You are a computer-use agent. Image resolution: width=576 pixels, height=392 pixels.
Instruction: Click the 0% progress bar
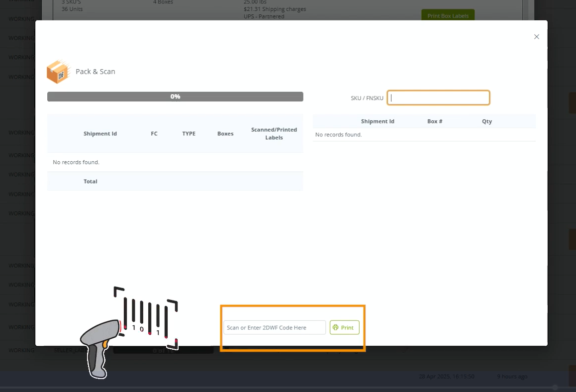[x=175, y=96]
